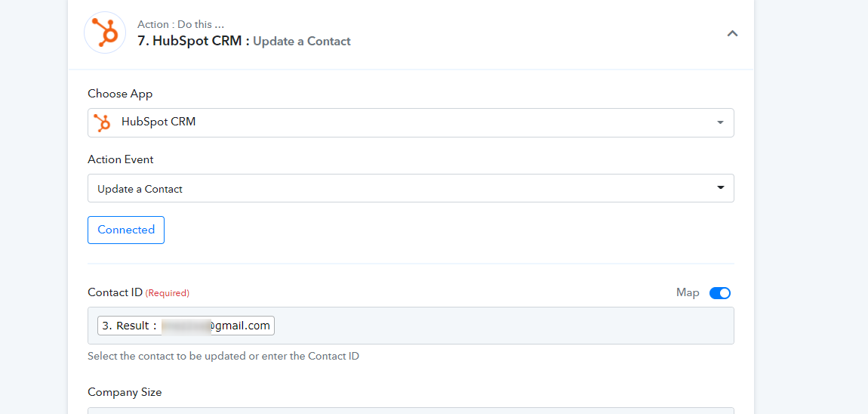This screenshot has height=414, width=868.
Task: Click the Connected button
Action: point(126,230)
